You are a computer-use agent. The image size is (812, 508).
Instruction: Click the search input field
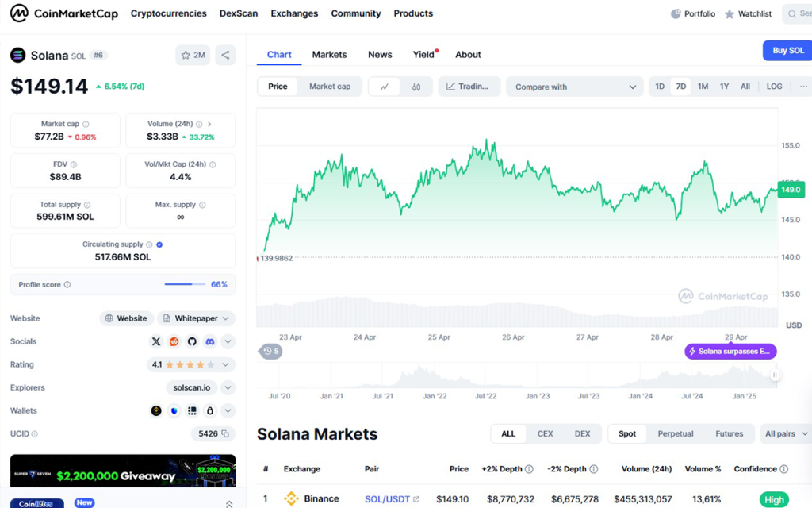coord(797,14)
